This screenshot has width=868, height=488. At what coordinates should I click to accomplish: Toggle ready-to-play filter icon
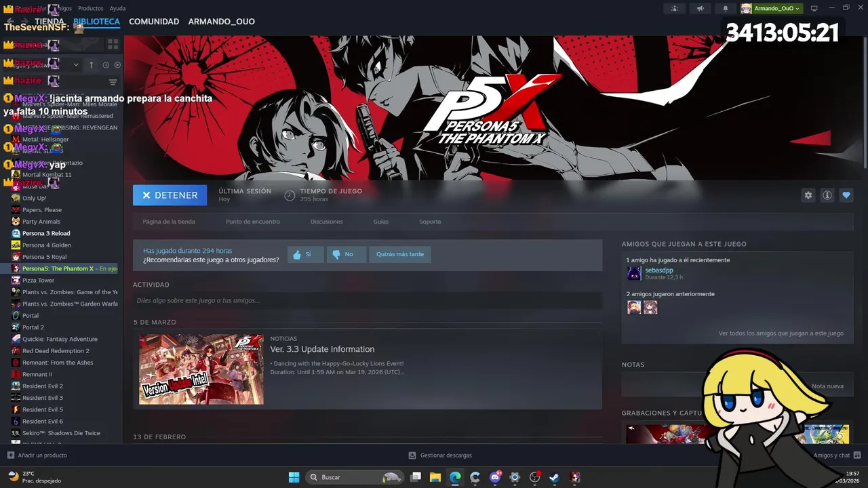click(117, 65)
